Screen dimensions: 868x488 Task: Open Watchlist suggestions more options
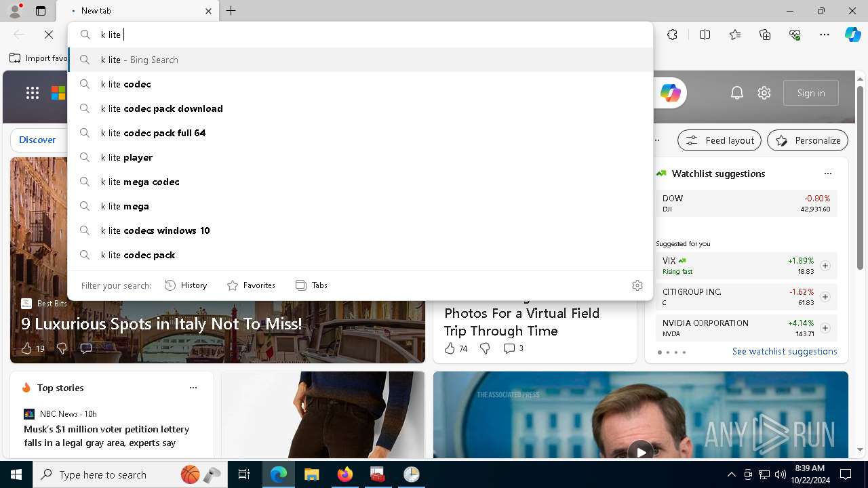pyautogui.click(x=827, y=174)
